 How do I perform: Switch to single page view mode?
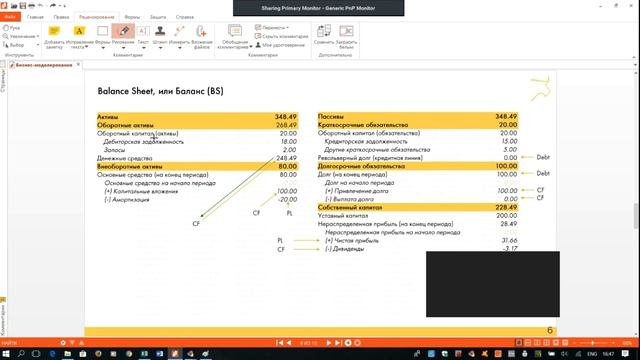click(x=518, y=343)
